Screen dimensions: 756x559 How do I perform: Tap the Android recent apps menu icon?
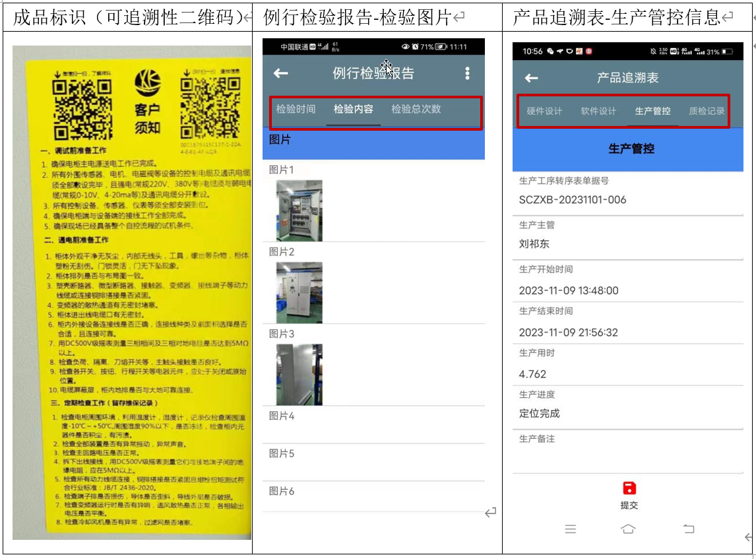tap(571, 529)
